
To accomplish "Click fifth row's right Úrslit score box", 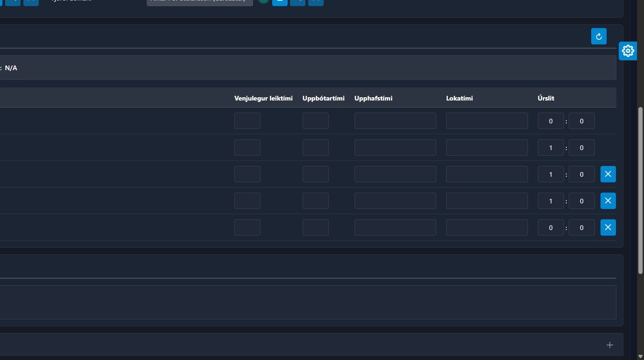I will [x=582, y=227].
